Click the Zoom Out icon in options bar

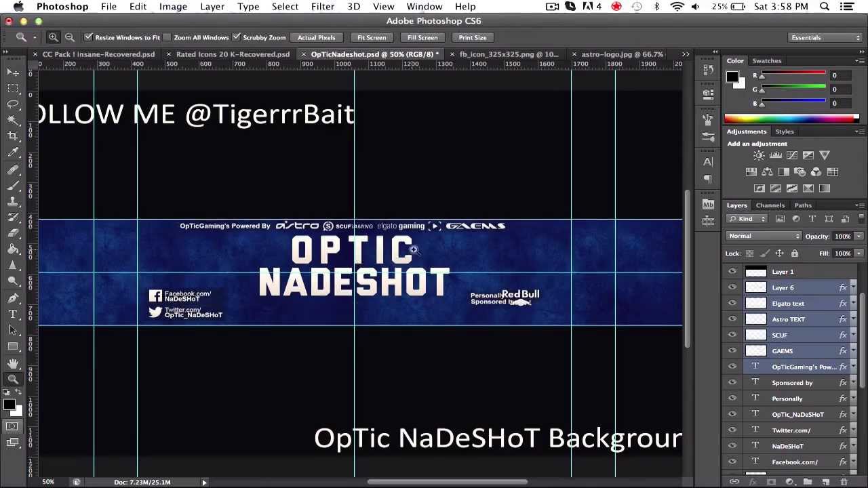coord(69,37)
